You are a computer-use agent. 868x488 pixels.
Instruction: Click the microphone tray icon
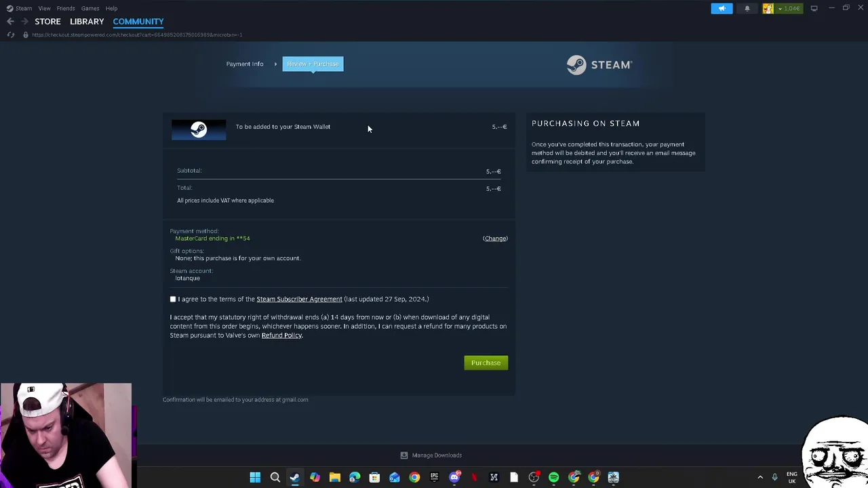tap(774, 477)
